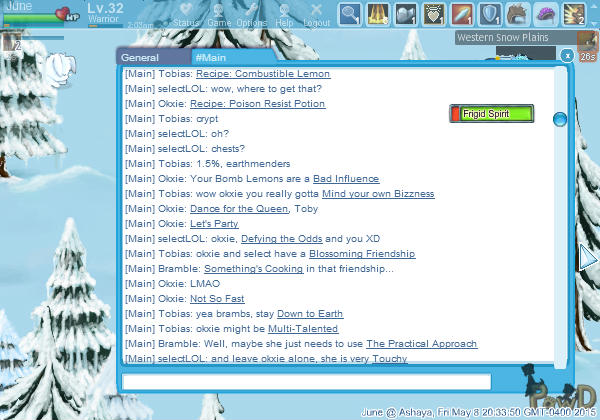Click the Western Snow Plains location label
Viewport: 600px width, 420px height.
(502, 37)
